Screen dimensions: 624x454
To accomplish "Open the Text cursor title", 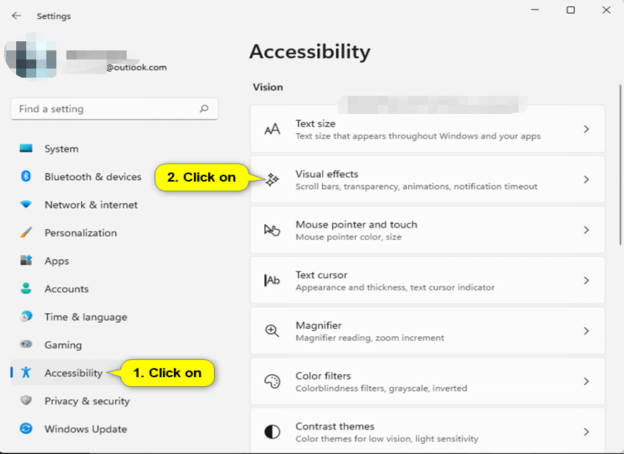I will [321, 275].
